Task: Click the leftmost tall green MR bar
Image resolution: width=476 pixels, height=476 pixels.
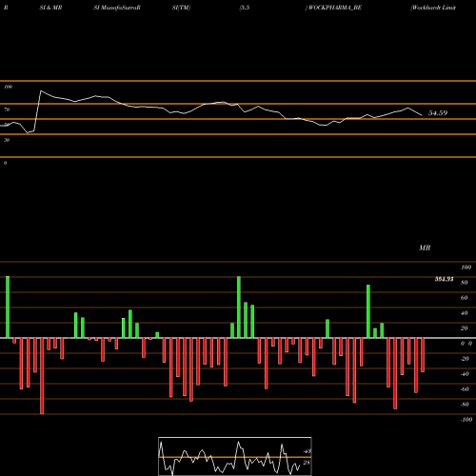Action: pyautogui.click(x=8, y=307)
